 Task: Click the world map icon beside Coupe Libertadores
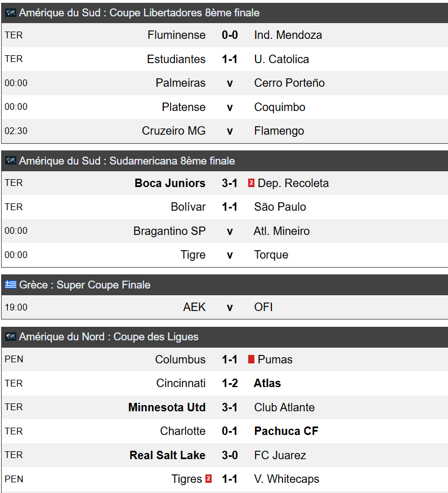tap(10, 13)
